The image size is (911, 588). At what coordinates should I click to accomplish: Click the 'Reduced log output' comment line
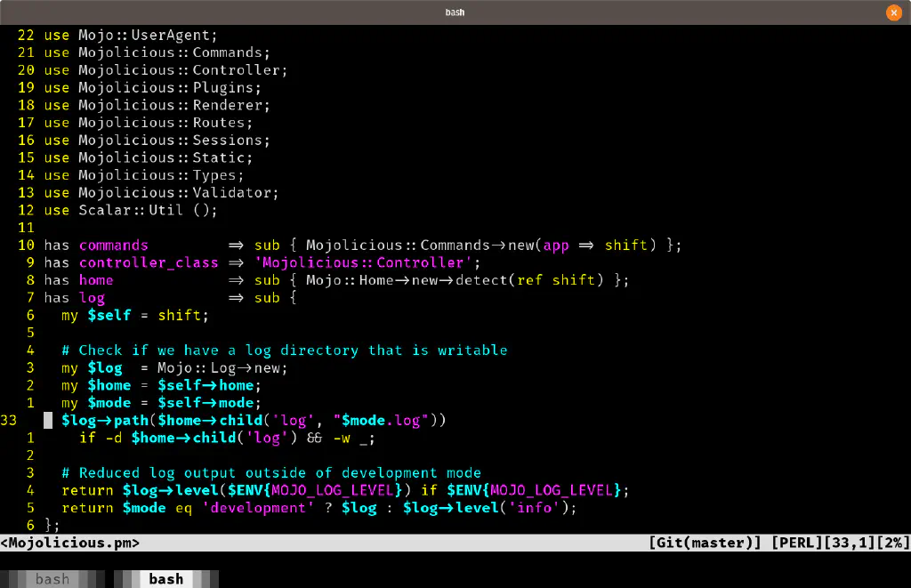(x=271, y=473)
